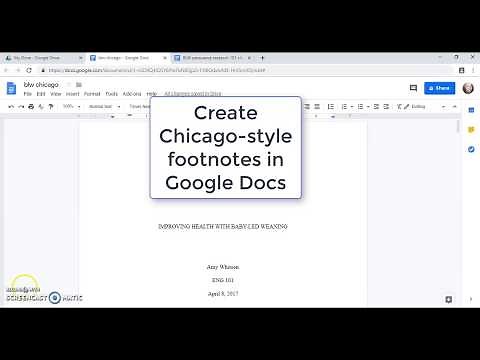Image resolution: width=480 pixels, height=360 pixels.
Task: Print the document
Action: pyautogui.click(x=31, y=107)
